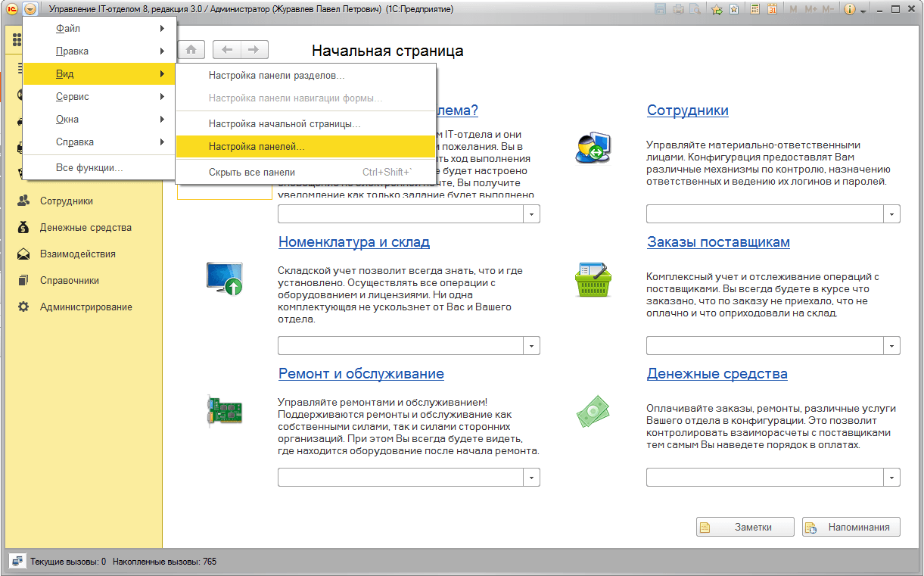Click the add-to-favorites star with green arrow
The height and width of the screenshot is (576, 924).
(716, 9)
